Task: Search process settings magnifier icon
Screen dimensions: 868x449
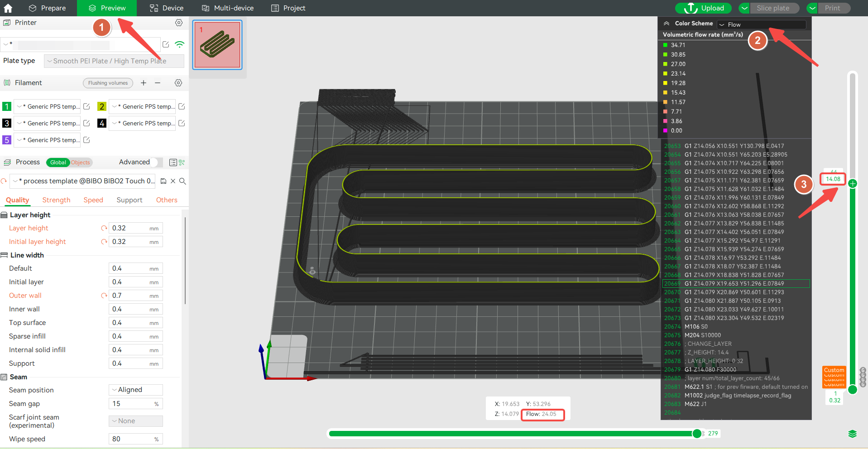Action: [182, 181]
